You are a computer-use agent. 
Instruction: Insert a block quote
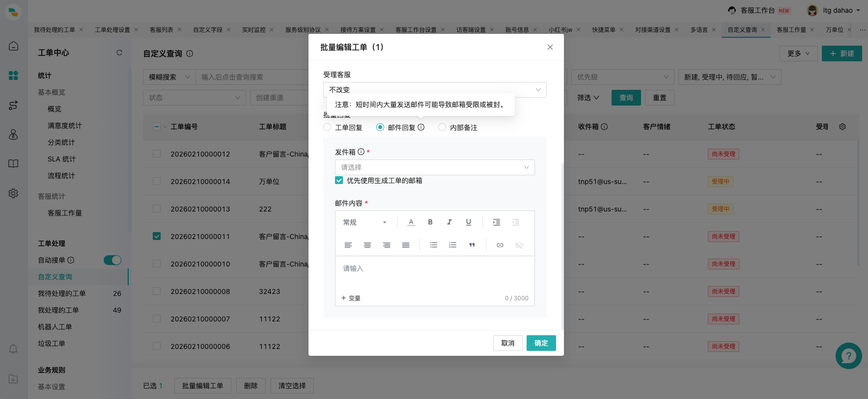pyautogui.click(x=472, y=245)
